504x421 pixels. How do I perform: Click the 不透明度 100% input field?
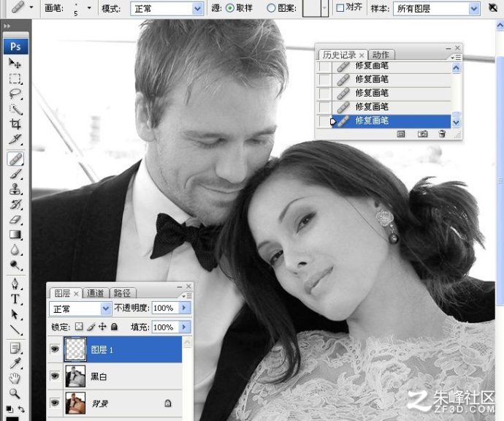[165, 308]
